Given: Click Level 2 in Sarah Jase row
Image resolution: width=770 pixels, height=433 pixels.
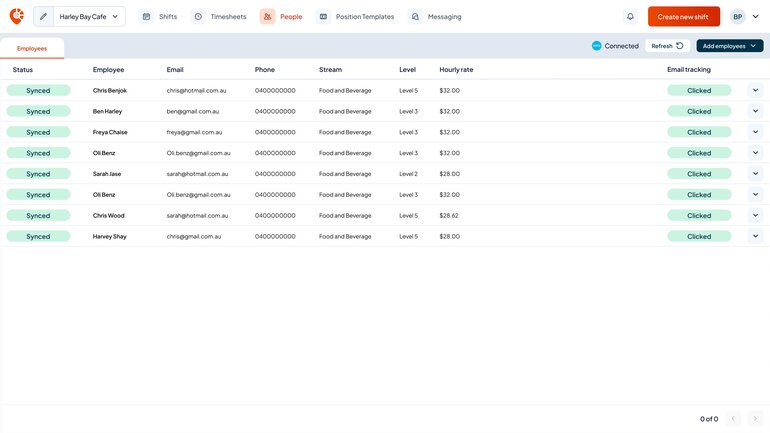Looking at the screenshot, I should pos(409,174).
